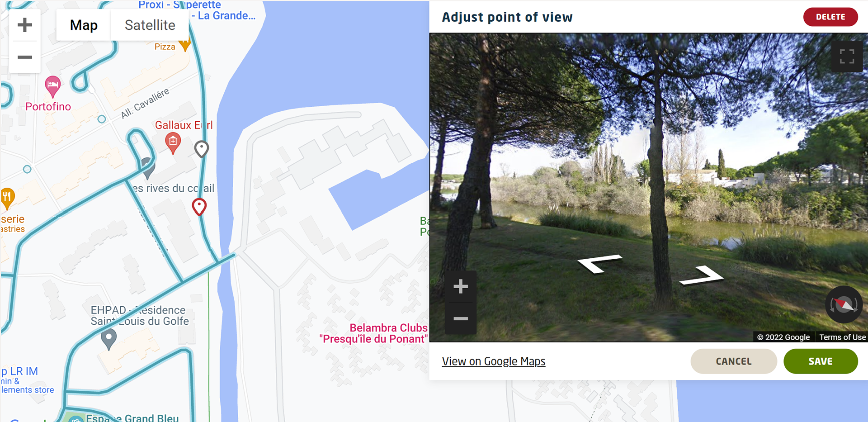Image resolution: width=868 pixels, height=422 pixels.
Task: Select the Gallaux Earl red pin
Action: point(173,143)
